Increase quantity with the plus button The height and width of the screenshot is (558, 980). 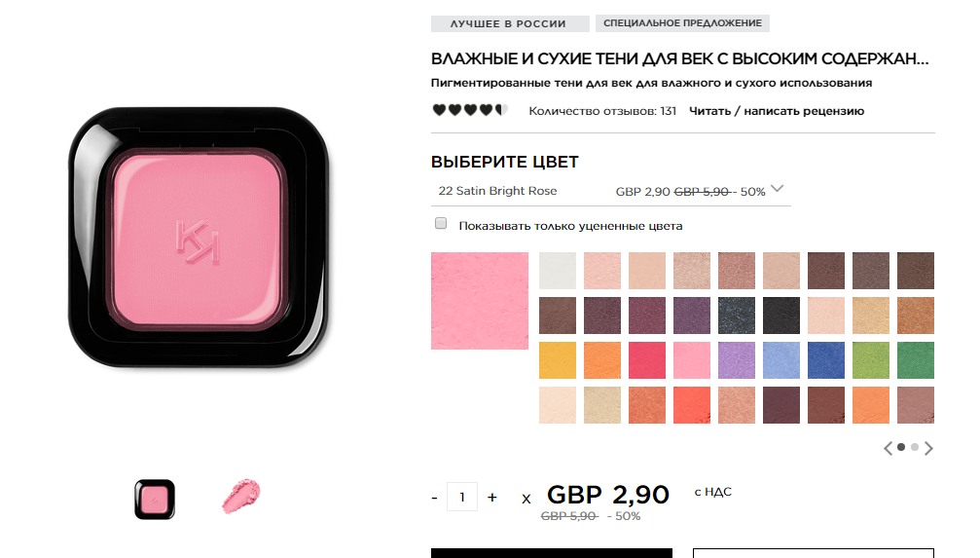point(492,498)
